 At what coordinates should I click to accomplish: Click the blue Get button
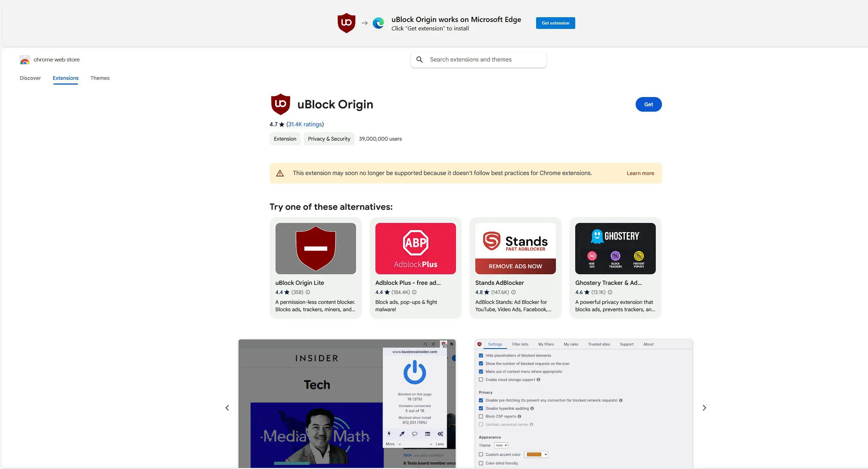tap(648, 104)
